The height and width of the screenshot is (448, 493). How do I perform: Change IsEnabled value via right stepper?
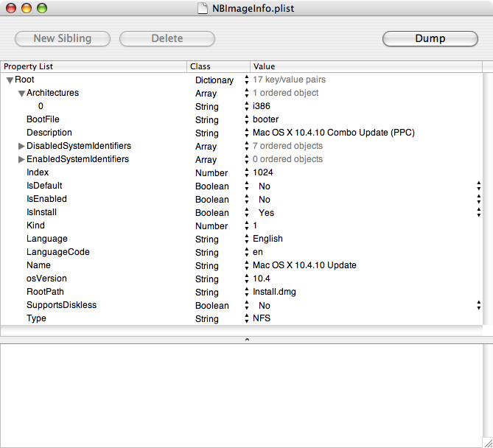click(x=478, y=199)
